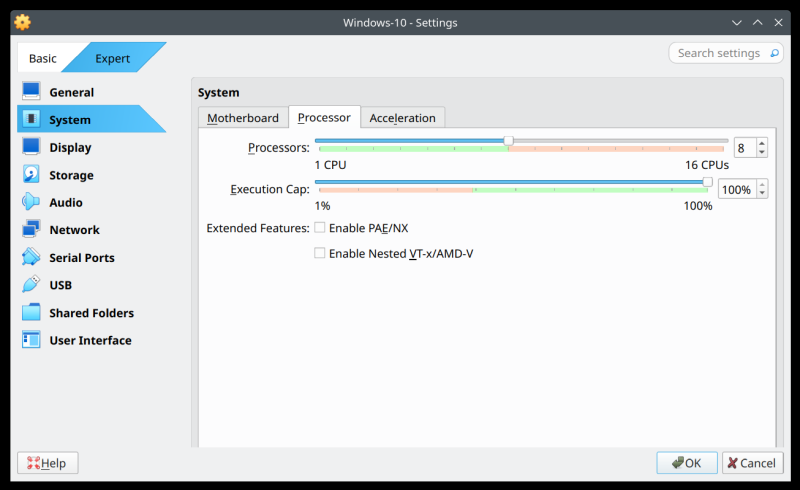This screenshot has height=490, width=800.
Task: Open the Motherboard tab
Action: (243, 118)
